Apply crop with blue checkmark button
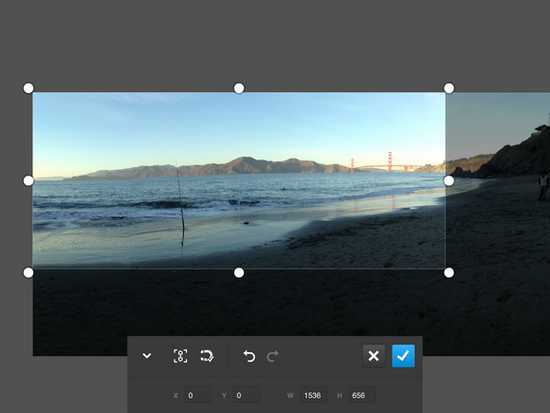 click(403, 356)
